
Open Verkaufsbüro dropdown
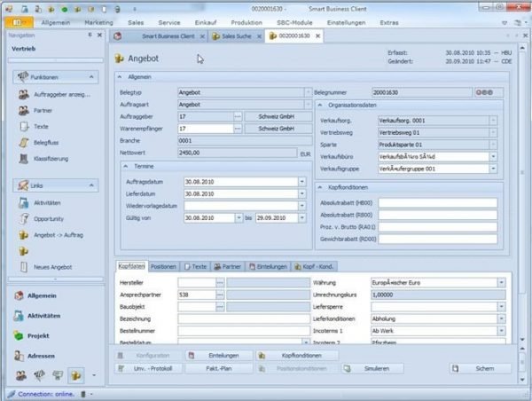coord(493,156)
